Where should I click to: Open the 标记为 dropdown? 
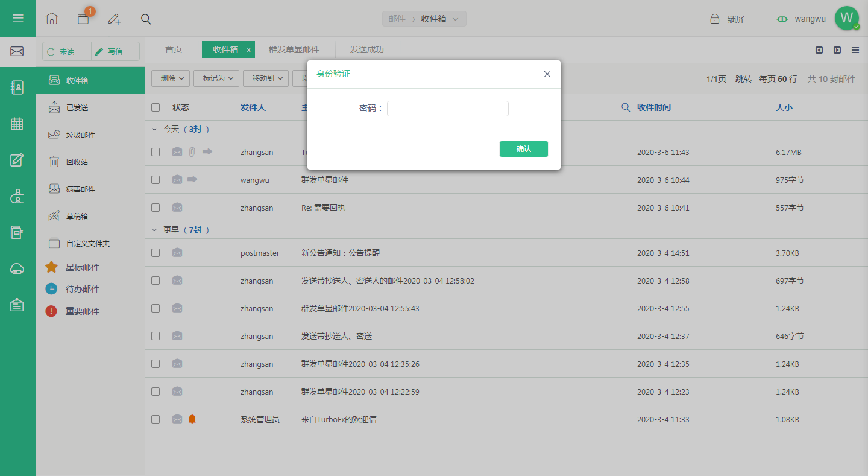216,78
